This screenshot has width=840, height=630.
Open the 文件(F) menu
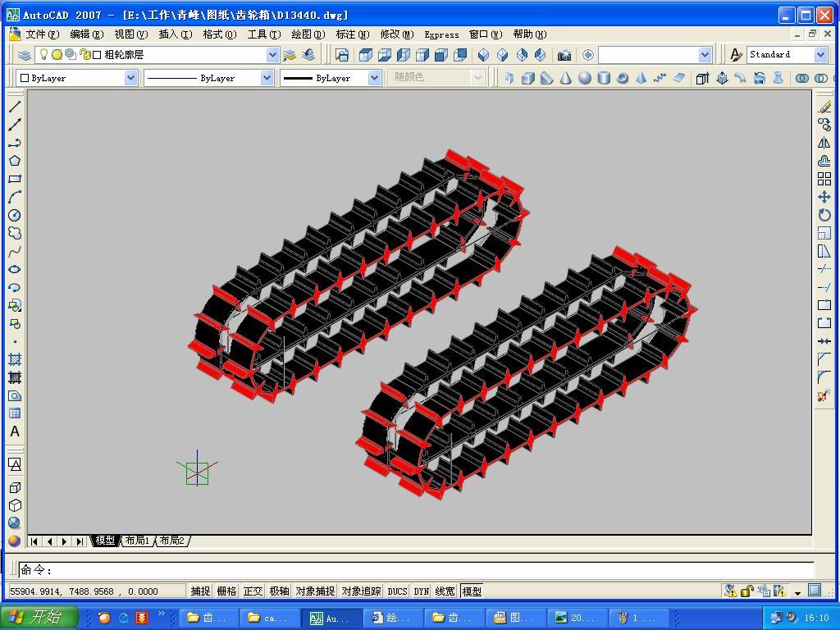tap(43, 34)
